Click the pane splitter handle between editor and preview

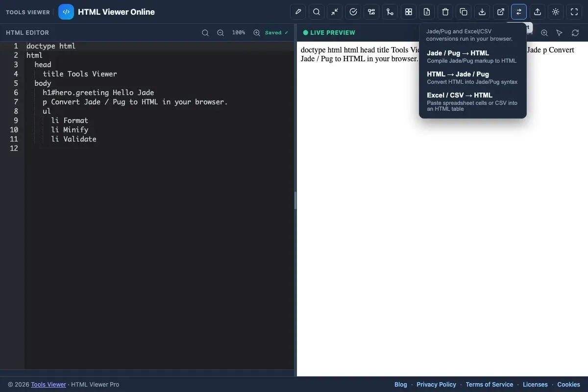tap(295, 200)
